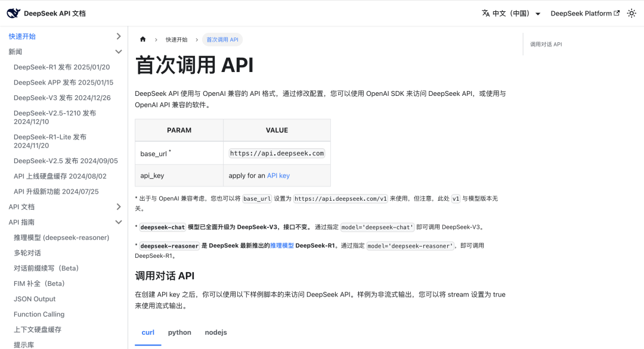
Task: Click the https://api.deepseek.com value cell
Action: [x=277, y=154]
